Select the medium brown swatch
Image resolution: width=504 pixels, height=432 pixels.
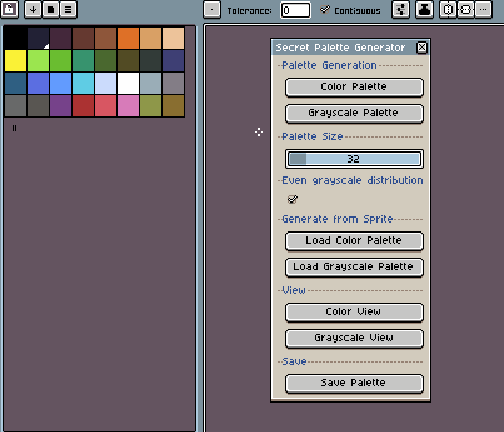pos(106,38)
